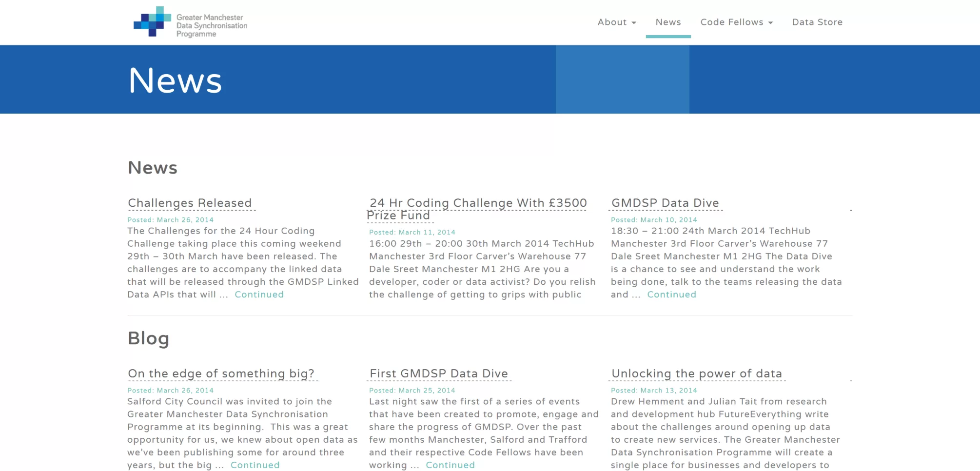This screenshot has height=471, width=980.
Task: Click the 'Posted: March 26, 2014' date under On the edge
Action: (x=171, y=391)
